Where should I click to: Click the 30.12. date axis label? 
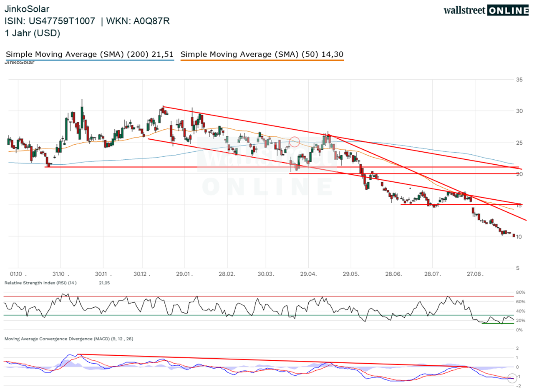141,274
